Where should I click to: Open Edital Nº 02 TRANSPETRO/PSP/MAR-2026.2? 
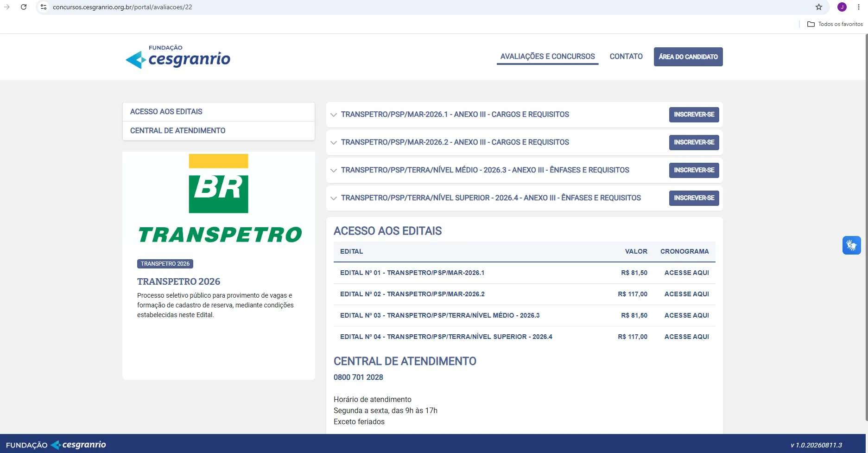pos(412,294)
